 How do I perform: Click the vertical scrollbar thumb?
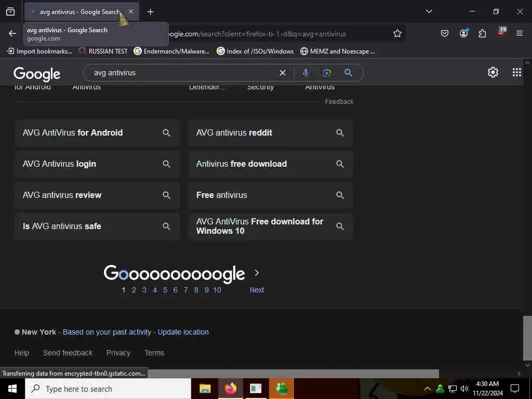pyautogui.click(x=527, y=339)
